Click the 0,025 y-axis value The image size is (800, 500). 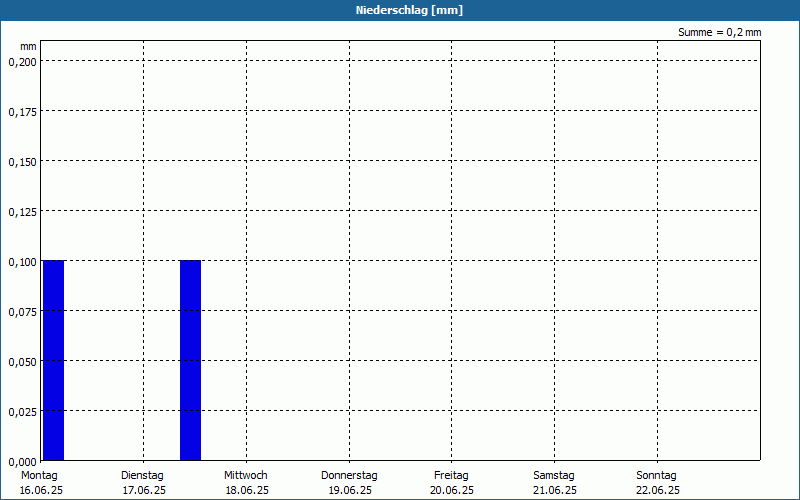22,412
